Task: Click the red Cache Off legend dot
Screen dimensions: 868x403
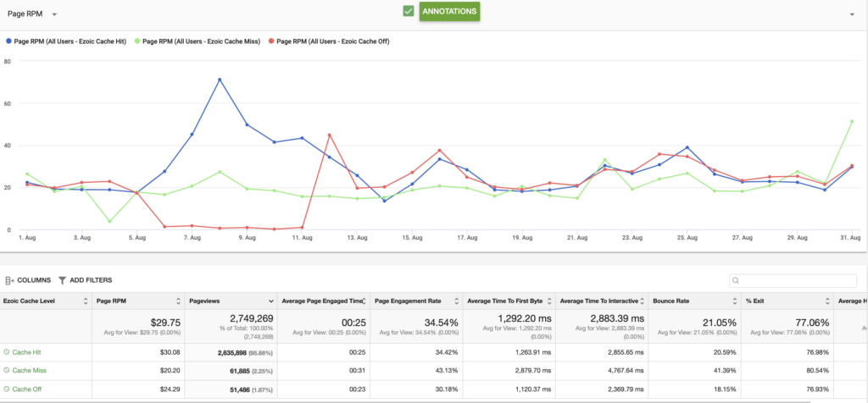Action: point(271,41)
